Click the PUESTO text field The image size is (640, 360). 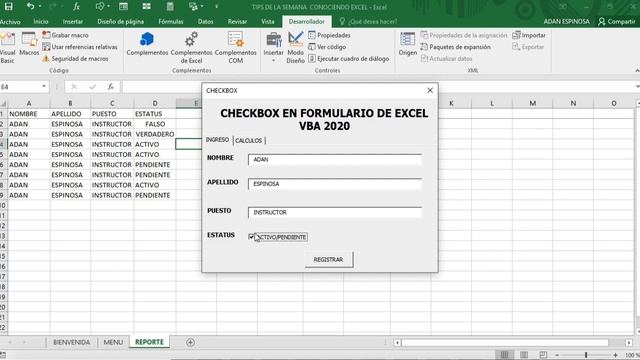coord(335,213)
